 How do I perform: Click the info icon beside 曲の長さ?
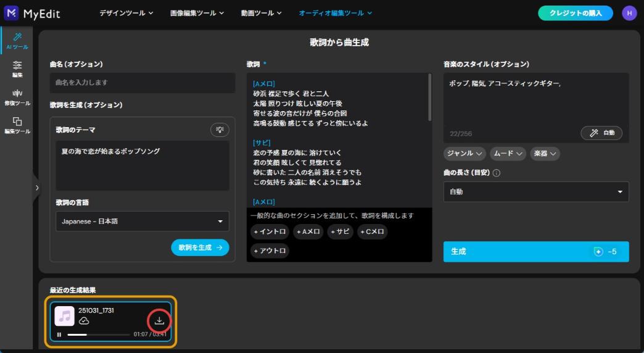(496, 173)
